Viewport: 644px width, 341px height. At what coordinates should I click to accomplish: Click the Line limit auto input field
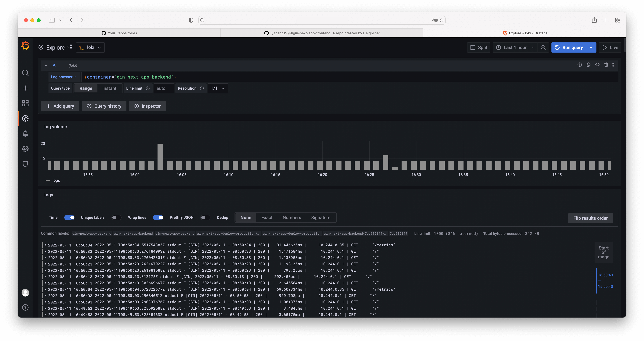coord(164,88)
